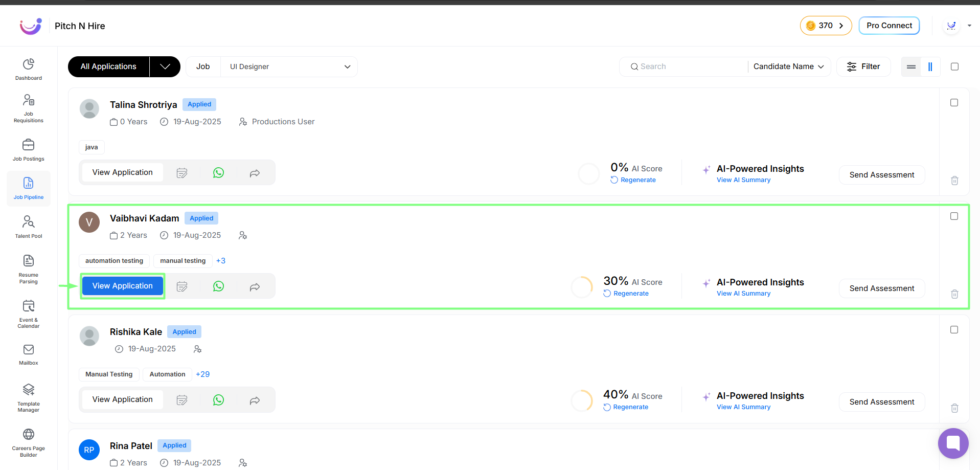980x470 pixels.
Task: Regenerate the 30% AI Score
Action: coord(626,294)
